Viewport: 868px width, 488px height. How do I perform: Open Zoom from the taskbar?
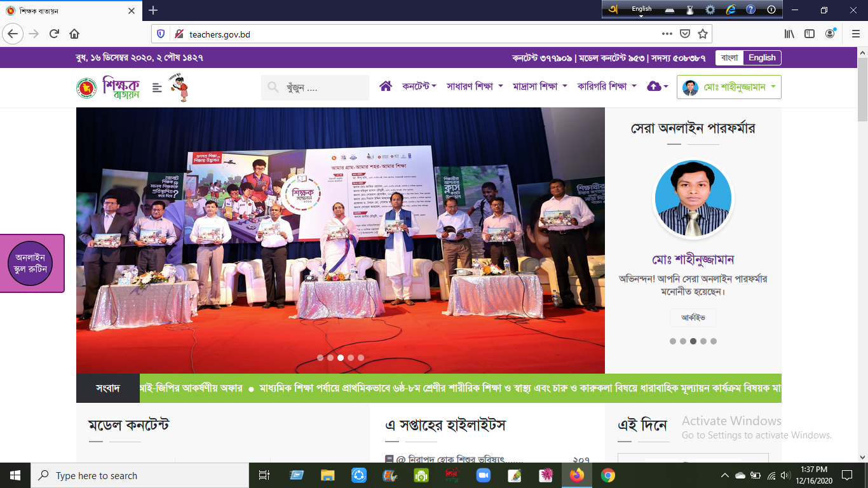484,475
